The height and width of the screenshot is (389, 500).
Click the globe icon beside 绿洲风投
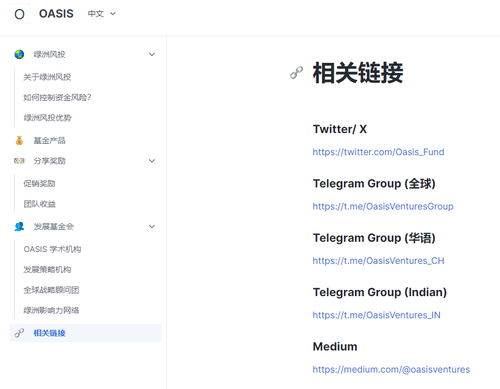(19, 54)
